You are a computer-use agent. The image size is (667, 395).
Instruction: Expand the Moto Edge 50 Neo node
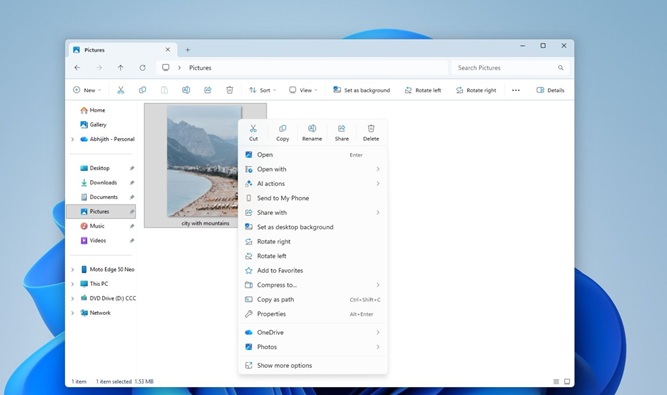72,269
